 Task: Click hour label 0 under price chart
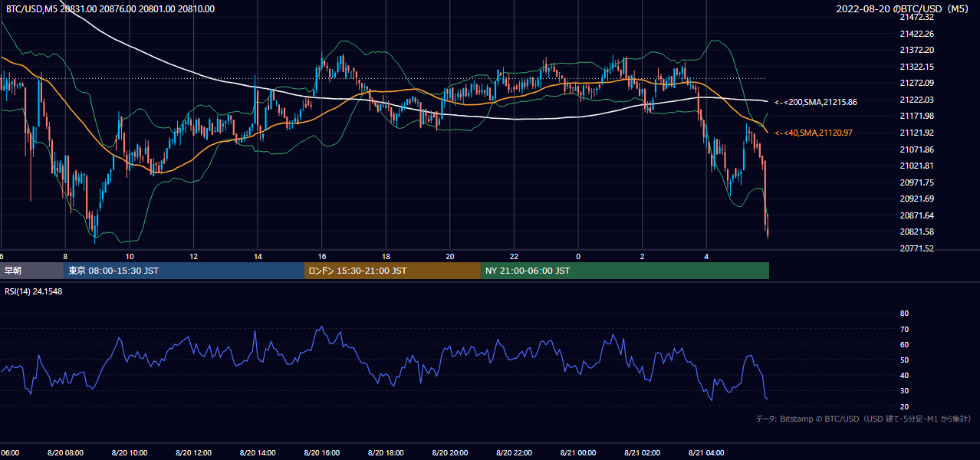point(578,256)
